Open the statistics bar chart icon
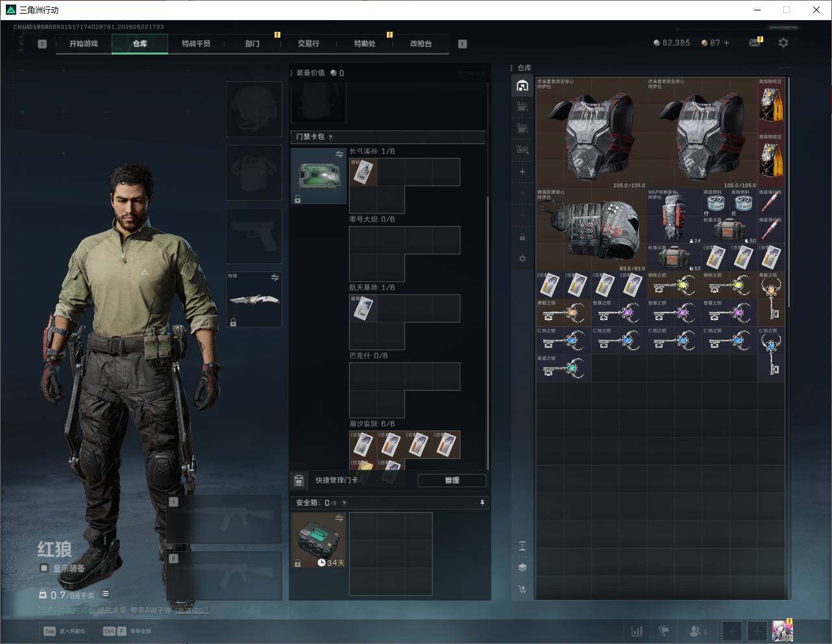 click(x=637, y=631)
